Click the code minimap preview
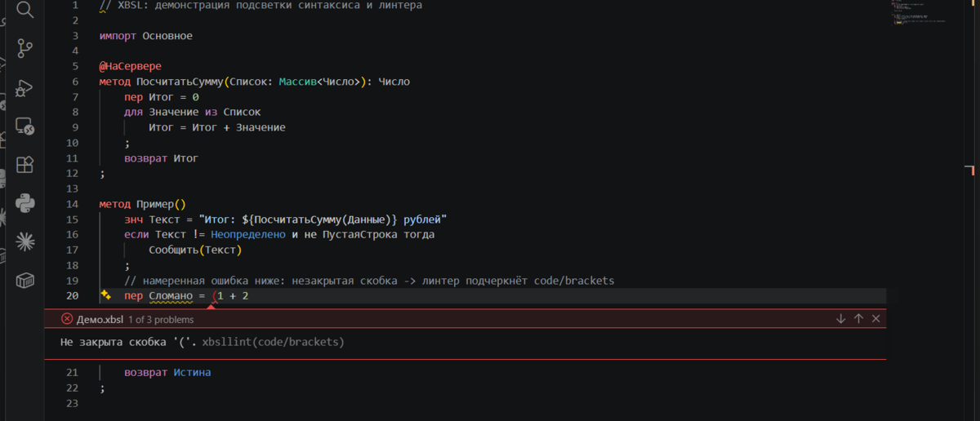The width and height of the screenshot is (980, 421). point(920,14)
